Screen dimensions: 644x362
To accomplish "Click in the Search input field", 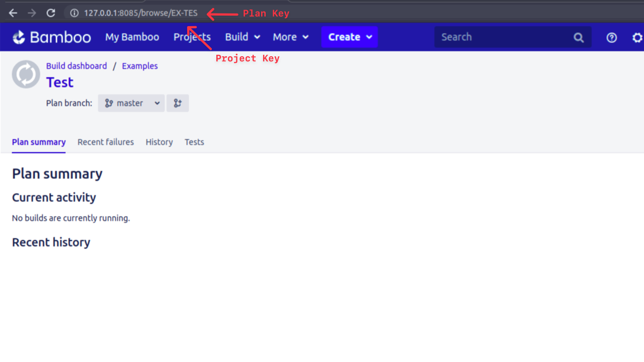I will [503, 37].
